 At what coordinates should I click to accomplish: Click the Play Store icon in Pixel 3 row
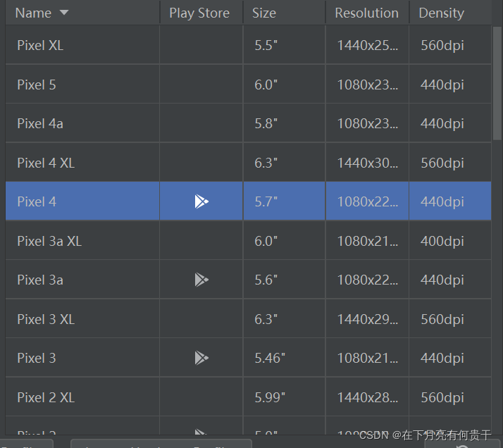[201, 358]
